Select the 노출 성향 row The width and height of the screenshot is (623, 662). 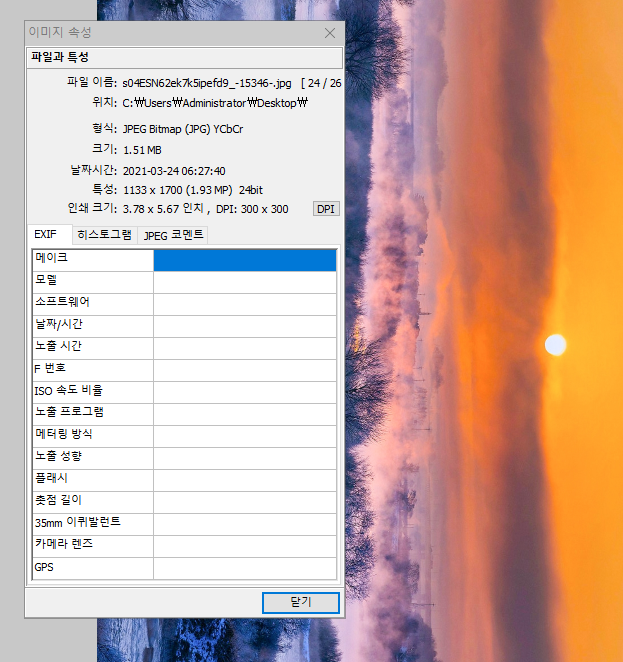click(x=184, y=458)
